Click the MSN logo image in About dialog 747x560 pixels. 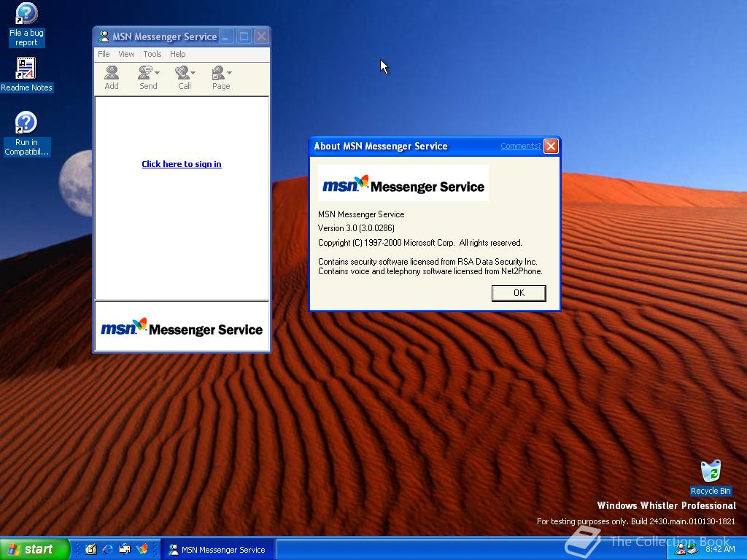[403, 183]
